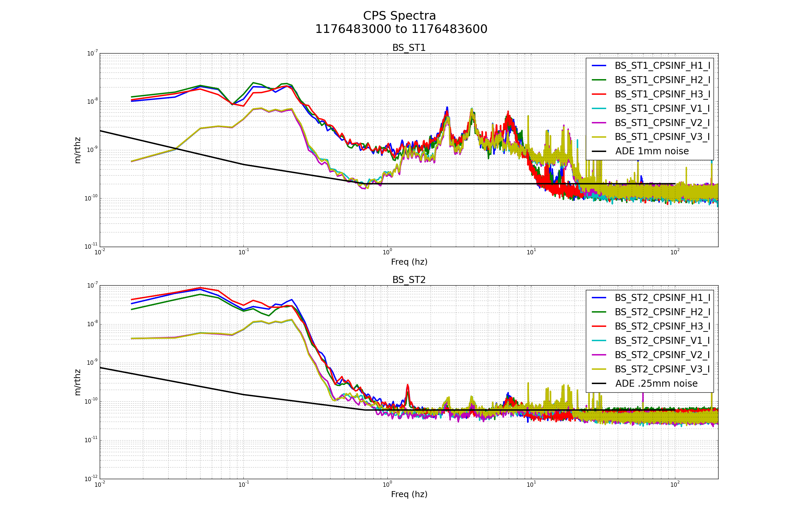Select legend entry BS_ST1_CPSINF_V2_I
798x532 pixels.
[651, 122]
